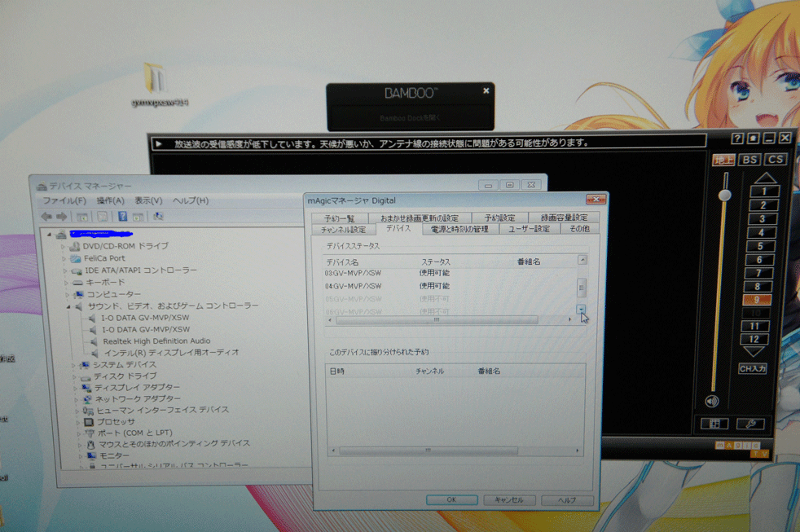Screen dimensions: 800x532
Task: Switch to CS broadcast
Action: (776, 160)
